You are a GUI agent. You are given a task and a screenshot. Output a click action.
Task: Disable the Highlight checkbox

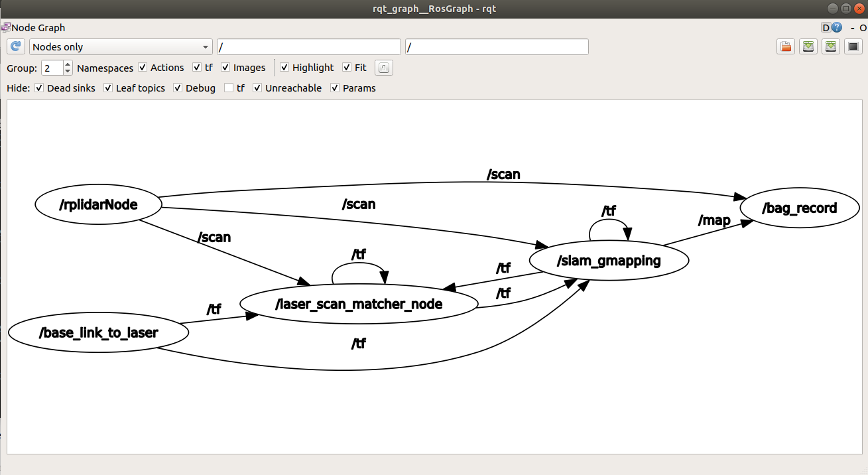tap(284, 68)
